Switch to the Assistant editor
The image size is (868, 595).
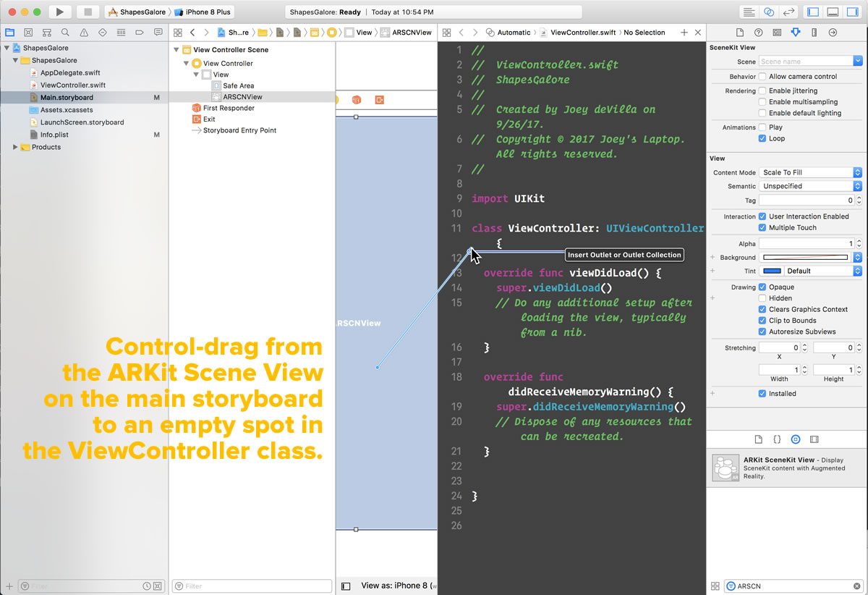pos(769,12)
